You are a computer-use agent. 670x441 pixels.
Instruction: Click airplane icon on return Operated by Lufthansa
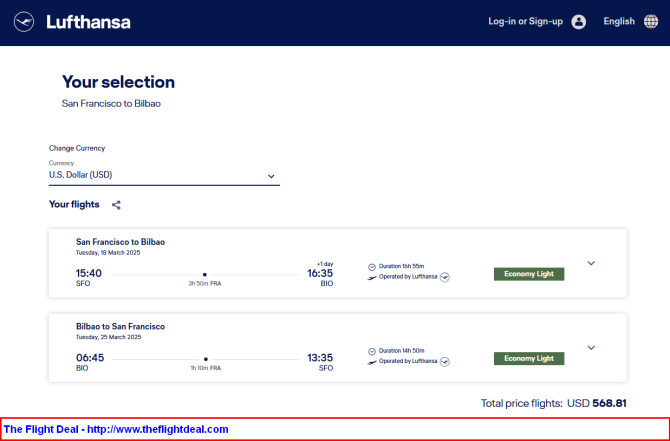click(x=372, y=362)
